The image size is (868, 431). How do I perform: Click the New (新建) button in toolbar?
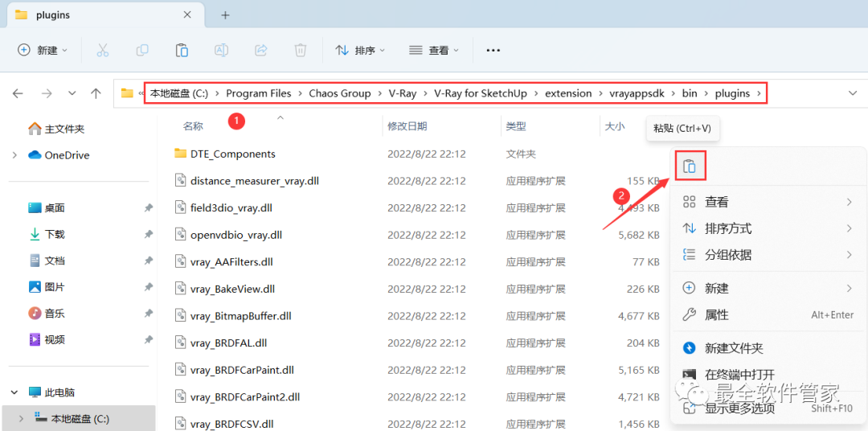point(43,51)
